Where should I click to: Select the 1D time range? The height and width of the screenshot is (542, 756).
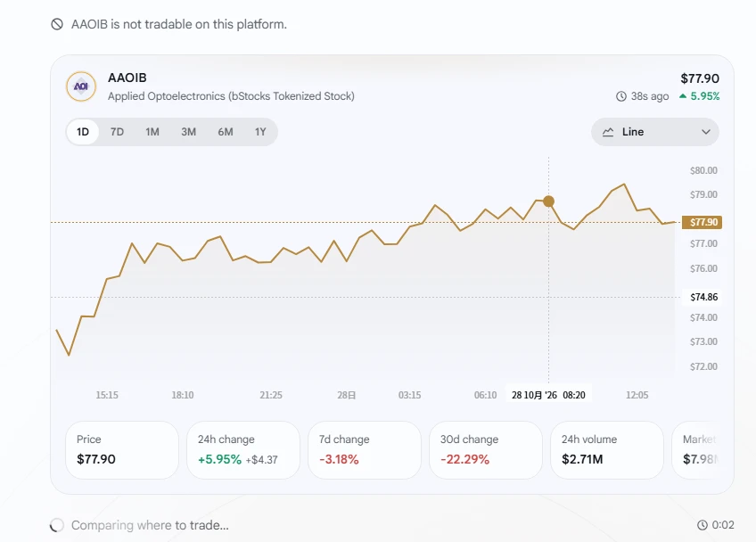pos(83,132)
